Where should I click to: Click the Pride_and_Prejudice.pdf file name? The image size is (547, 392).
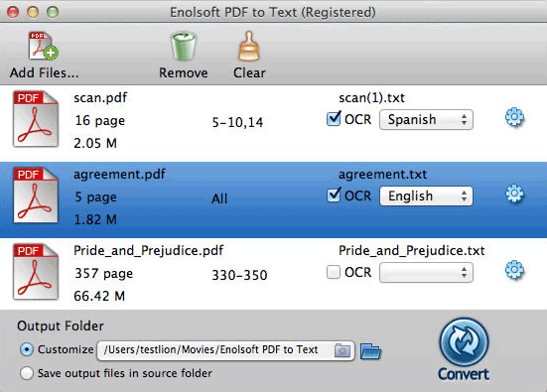click(149, 251)
